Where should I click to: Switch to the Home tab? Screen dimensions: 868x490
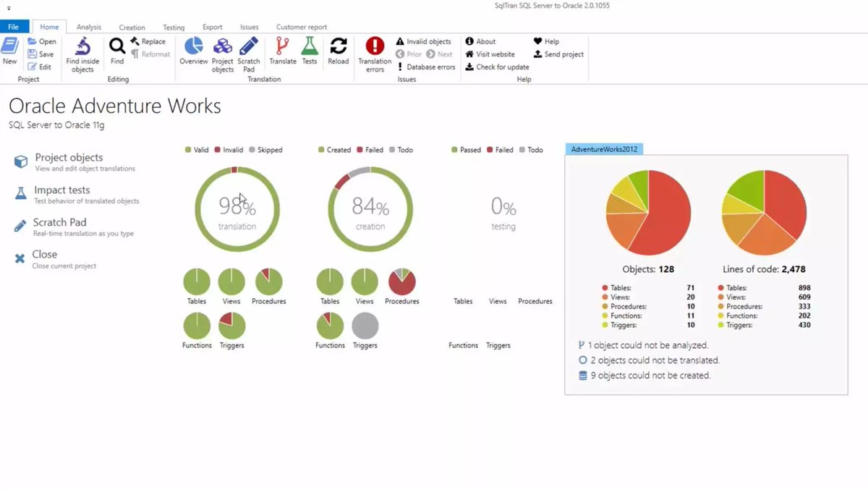click(x=49, y=27)
